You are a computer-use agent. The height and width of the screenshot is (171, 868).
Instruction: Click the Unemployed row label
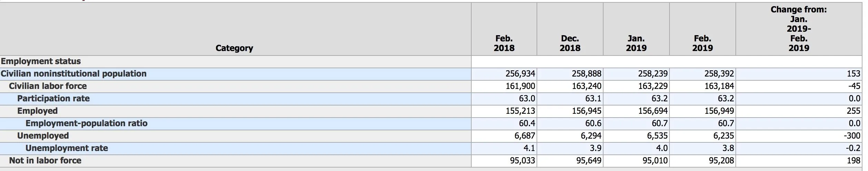point(43,136)
